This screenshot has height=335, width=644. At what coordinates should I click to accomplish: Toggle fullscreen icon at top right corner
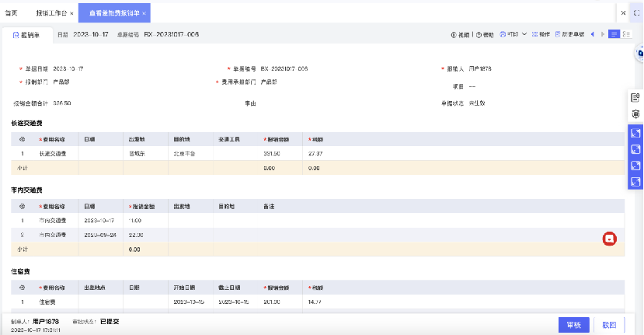[636, 13]
